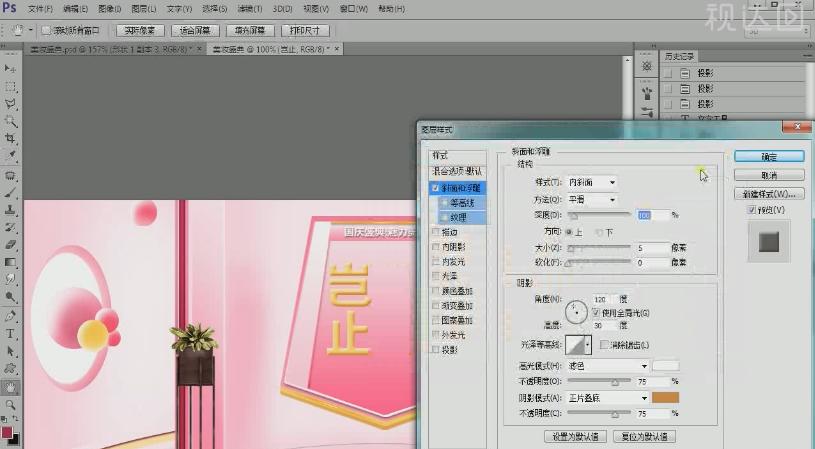This screenshot has width=815, height=449.
Task: Open the gloss contour picker arrow
Action: [x=588, y=345]
